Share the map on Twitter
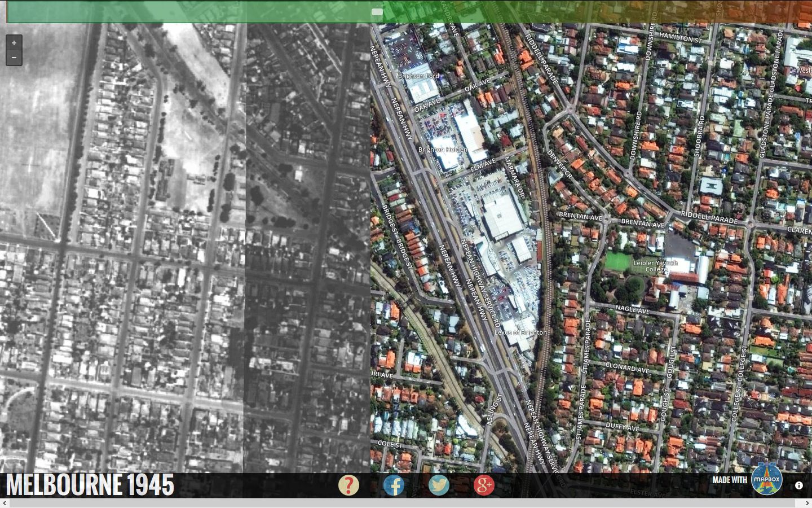The image size is (812, 508). [x=439, y=485]
